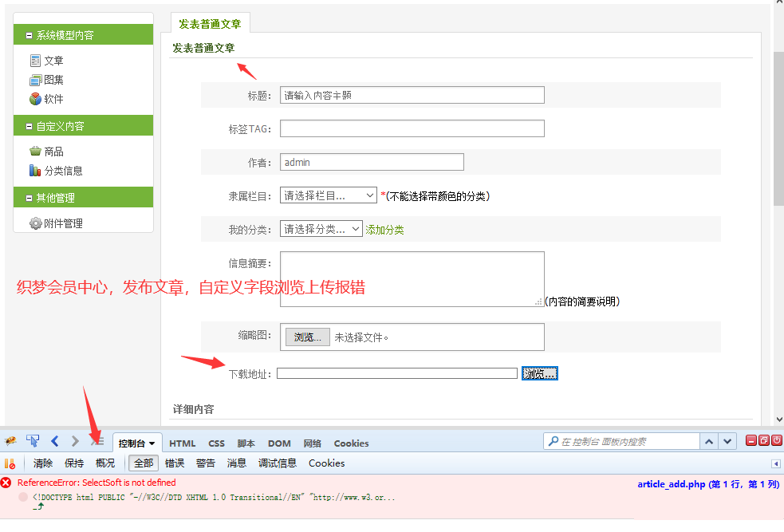Switch to the HTML tab in Firebug
The image size is (784, 532).
point(182,443)
